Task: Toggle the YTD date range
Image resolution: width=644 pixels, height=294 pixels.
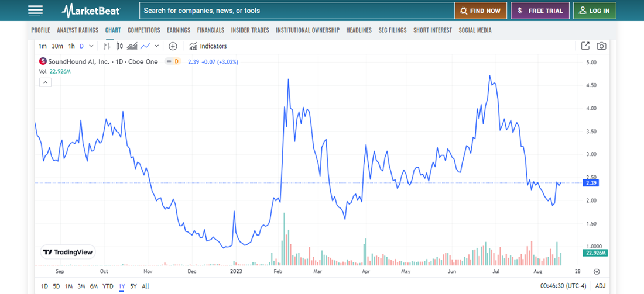Action: [x=108, y=286]
